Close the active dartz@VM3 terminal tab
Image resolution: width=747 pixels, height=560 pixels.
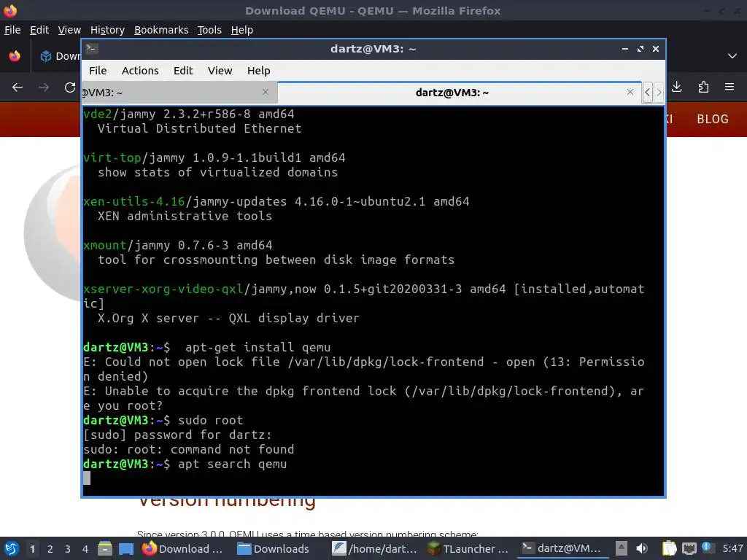[x=630, y=92]
